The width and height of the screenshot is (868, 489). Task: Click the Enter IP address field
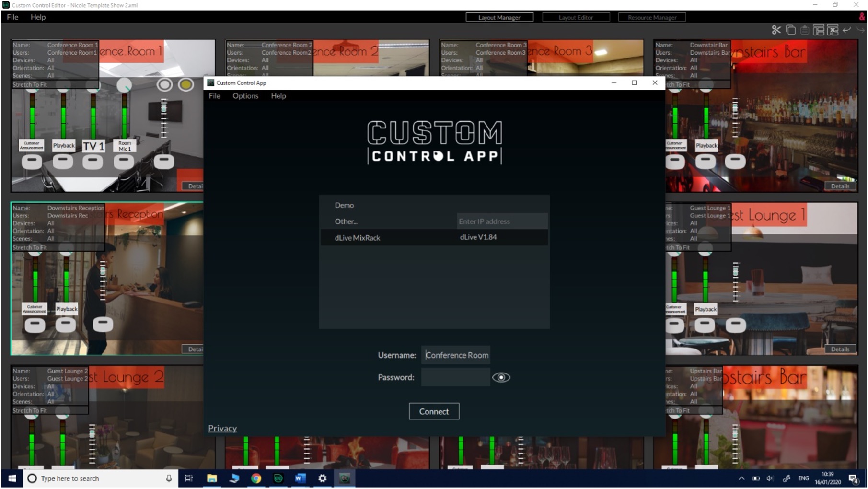tap(502, 221)
